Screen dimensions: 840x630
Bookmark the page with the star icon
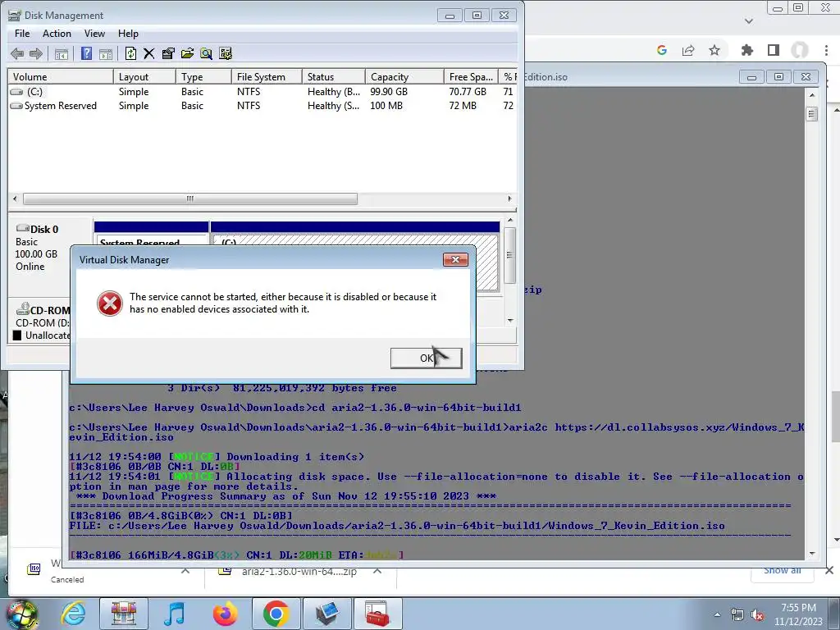714,50
